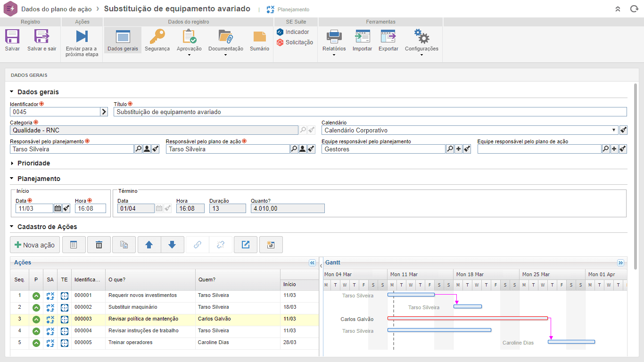Click the Importar tool icon
This screenshot has width=644, height=362.
pyautogui.click(x=362, y=36)
